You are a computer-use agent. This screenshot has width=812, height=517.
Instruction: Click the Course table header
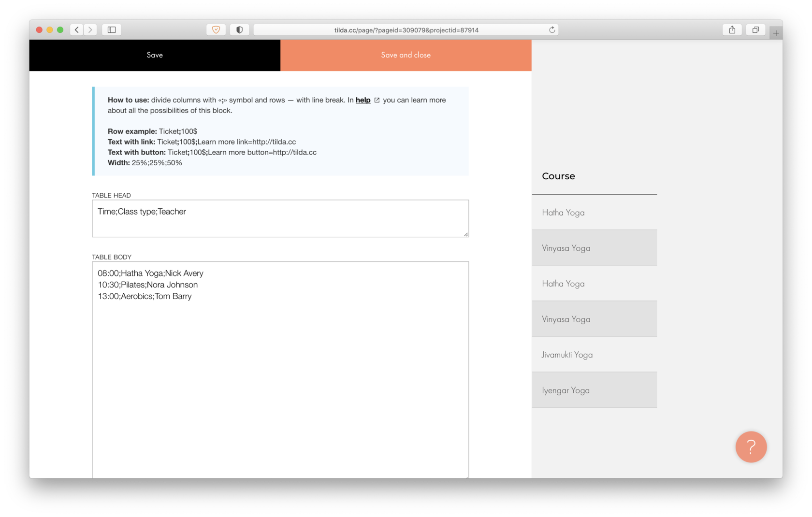558,176
